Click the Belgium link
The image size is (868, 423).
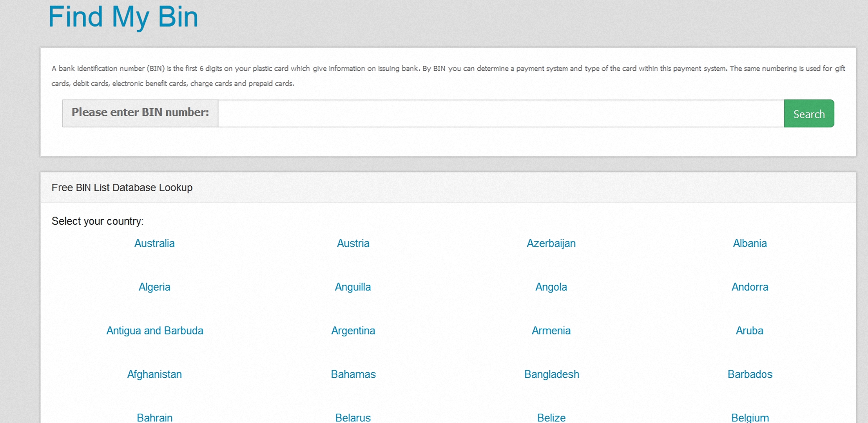point(749,418)
